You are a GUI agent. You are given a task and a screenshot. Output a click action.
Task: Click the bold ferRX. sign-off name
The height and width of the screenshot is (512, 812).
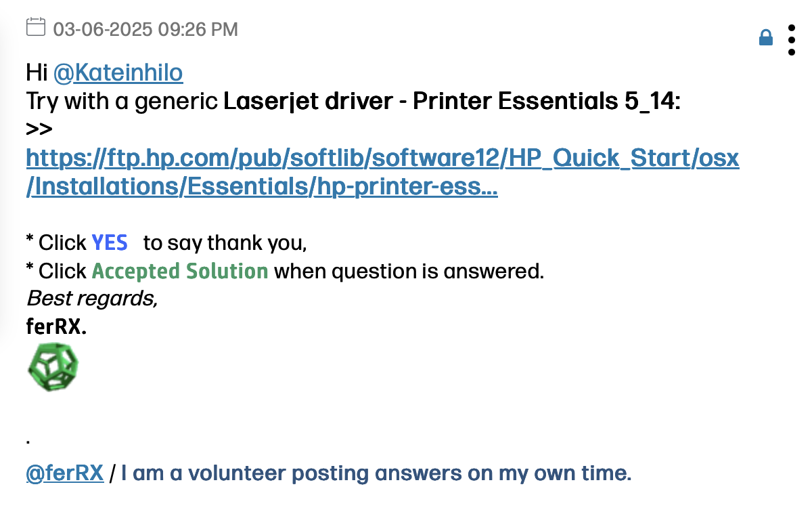click(56, 328)
